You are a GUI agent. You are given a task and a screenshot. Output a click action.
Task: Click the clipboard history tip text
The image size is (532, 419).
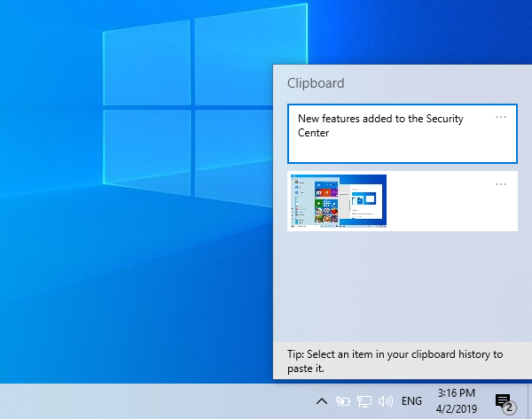(395, 361)
